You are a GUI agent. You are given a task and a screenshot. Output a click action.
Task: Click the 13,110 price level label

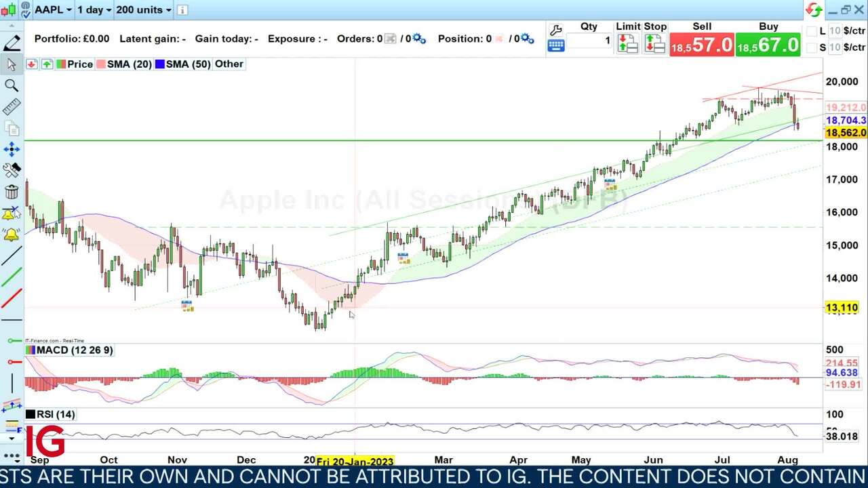842,308
